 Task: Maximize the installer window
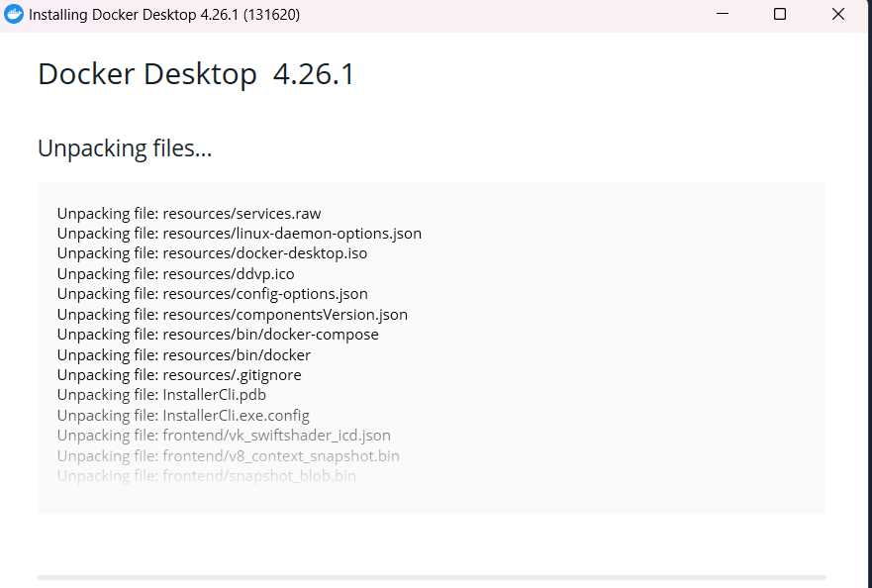coord(779,14)
